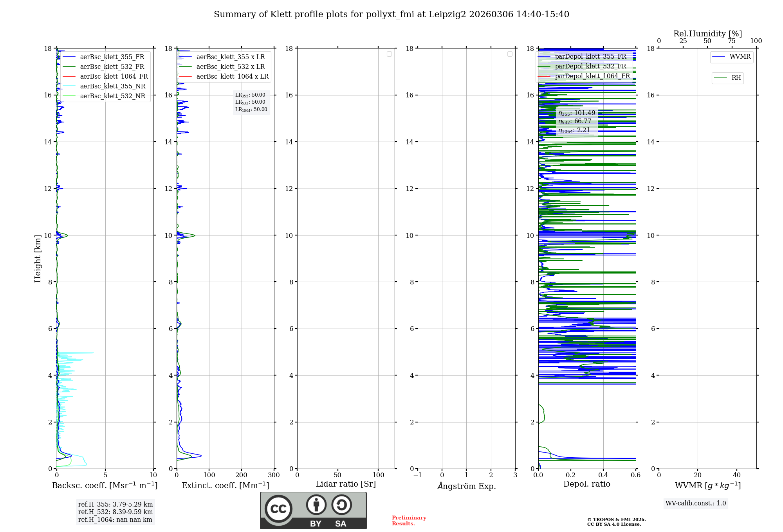
Task: Click the LR355: 50.00 lidar ratio annotation
Action: 250,95
